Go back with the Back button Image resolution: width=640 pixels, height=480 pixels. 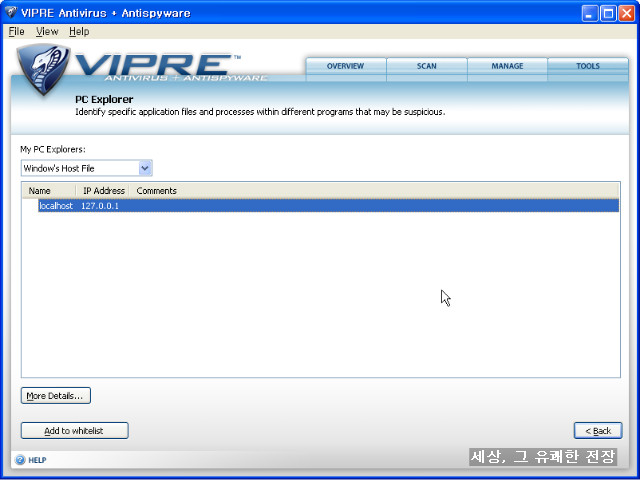click(x=598, y=431)
